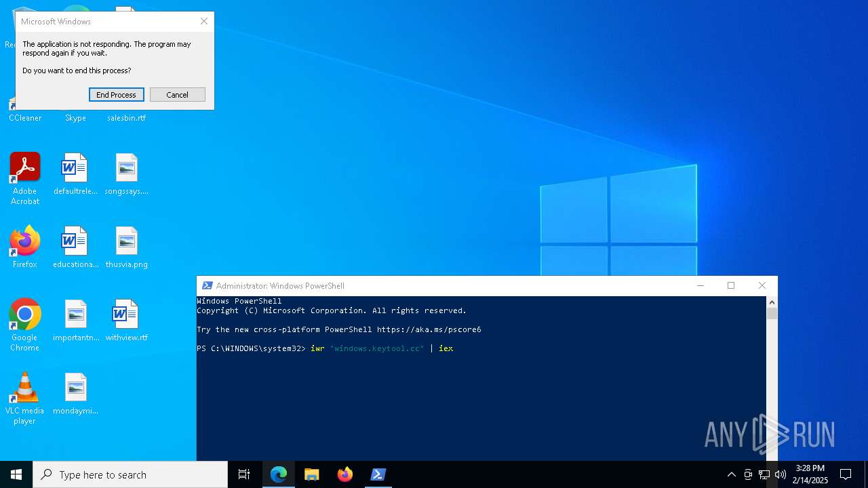Launch Google Chrome desktop shortcut
Image resolution: width=868 pixels, height=488 pixels.
click(25, 325)
